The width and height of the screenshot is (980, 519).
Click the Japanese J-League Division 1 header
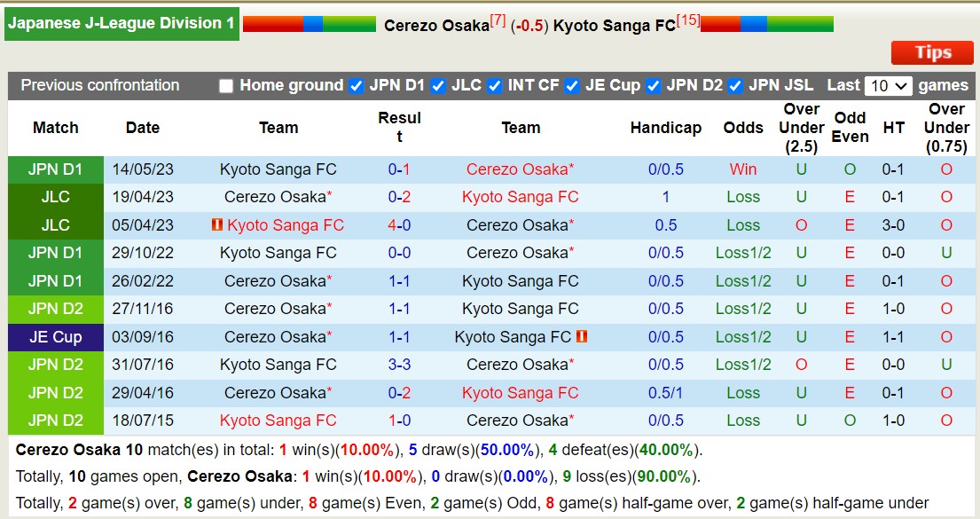pyautogui.click(x=121, y=23)
